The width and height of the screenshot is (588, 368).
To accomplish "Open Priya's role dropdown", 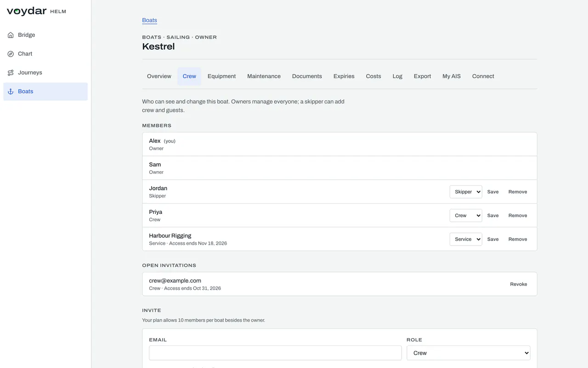I will [x=466, y=215].
